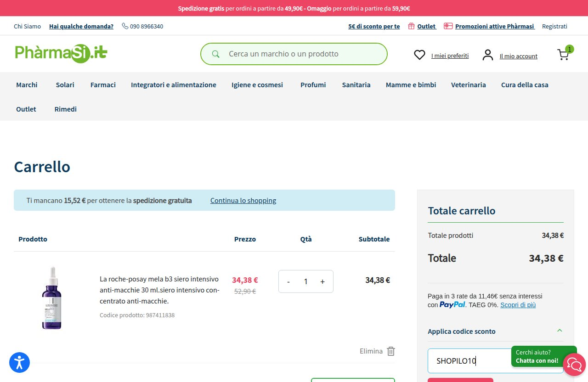
Task: Open the Profumi menu
Action: tap(313, 84)
